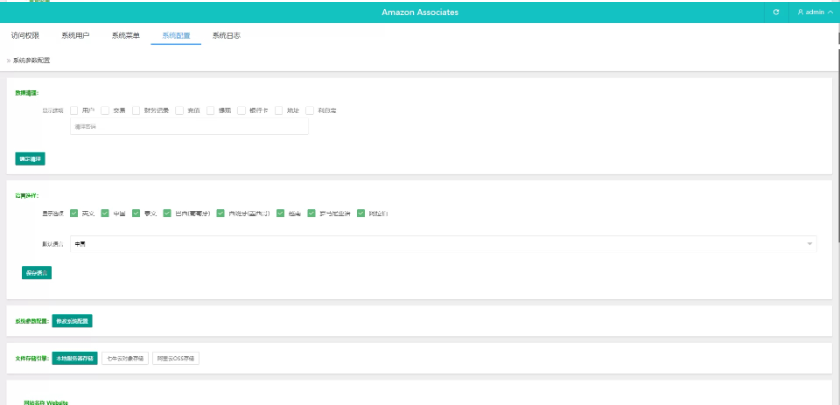
Task: Uncheck the 阿拉伯 language checkbox
Action: coord(361,213)
